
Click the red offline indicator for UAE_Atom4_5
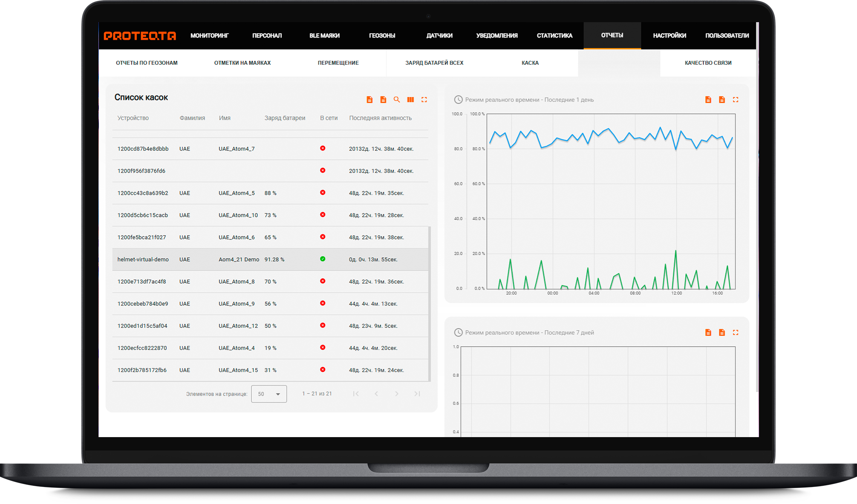click(x=323, y=193)
